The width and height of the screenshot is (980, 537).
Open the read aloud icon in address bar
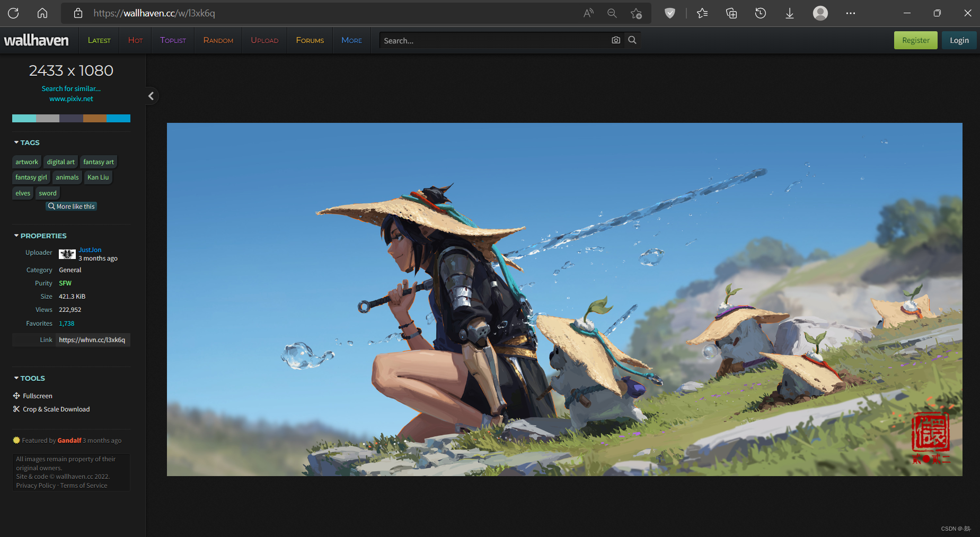click(588, 13)
